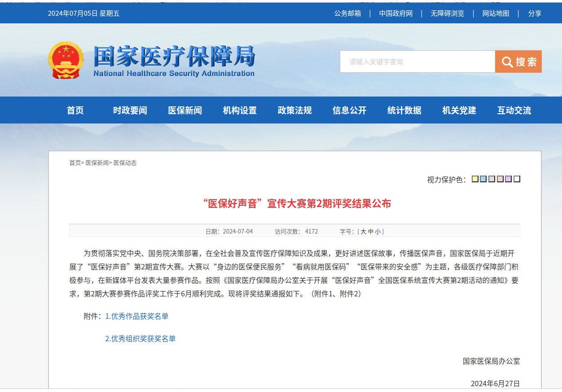The height and width of the screenshot is (392, 562).
Task: Open the 信息公开 navigation menu
Action: click(349, 110)
